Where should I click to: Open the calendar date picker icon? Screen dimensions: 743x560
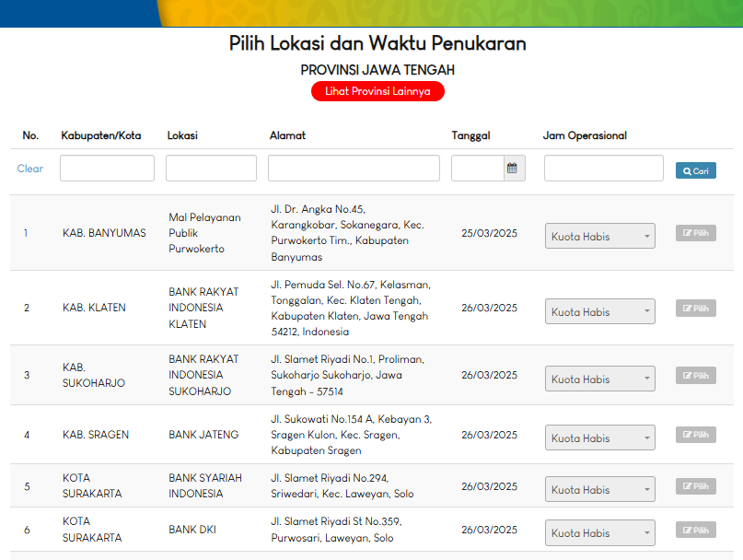point(514,168)
